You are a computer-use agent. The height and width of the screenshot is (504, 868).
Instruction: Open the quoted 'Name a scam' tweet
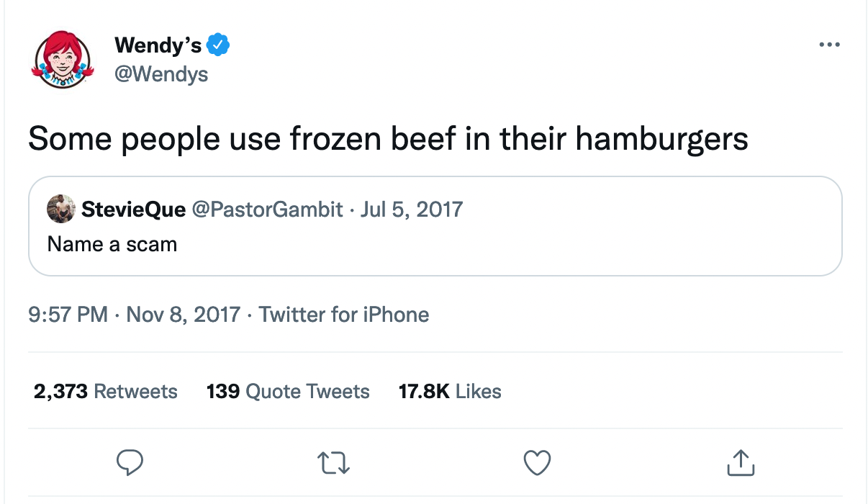(435, 245)
